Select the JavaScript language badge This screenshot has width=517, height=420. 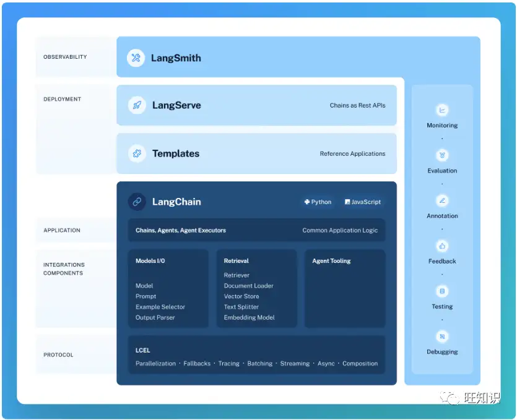point(363,202)
